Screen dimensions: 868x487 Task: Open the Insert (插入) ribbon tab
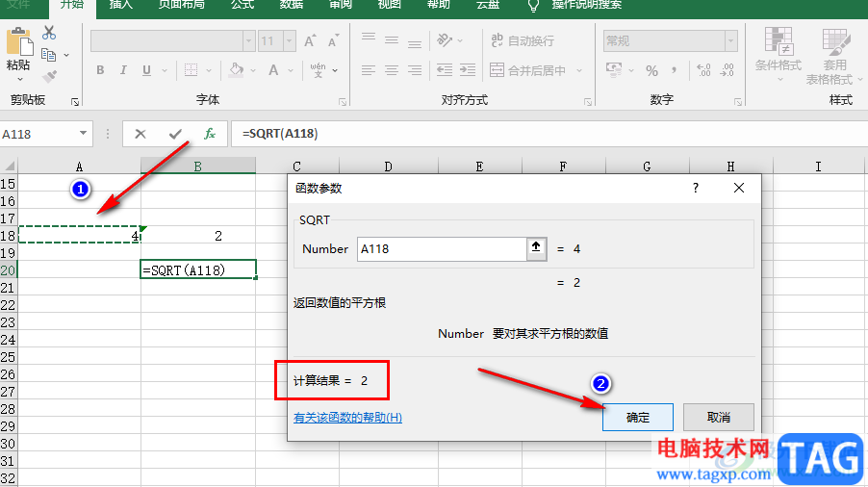point(120,5)
